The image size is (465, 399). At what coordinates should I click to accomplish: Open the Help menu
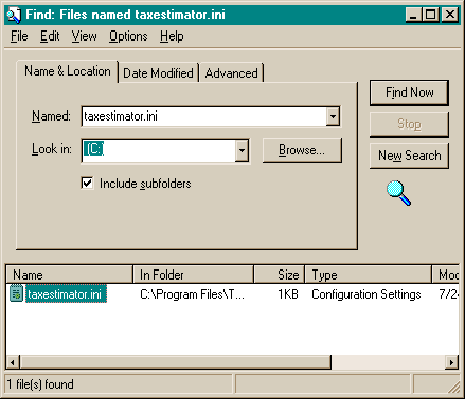[x=171, y=36]
